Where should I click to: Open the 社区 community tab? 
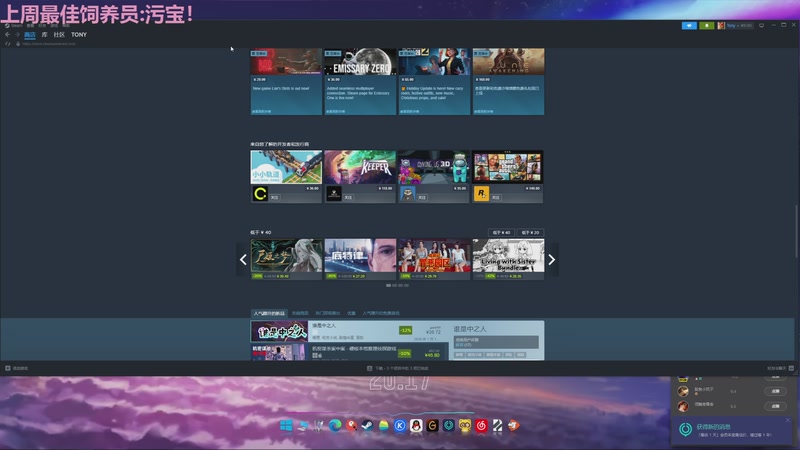pos(59,35)
